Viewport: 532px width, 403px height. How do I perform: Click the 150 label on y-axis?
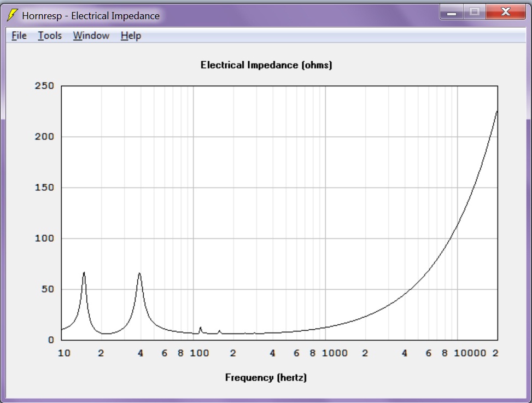click(x=44, y=188)
